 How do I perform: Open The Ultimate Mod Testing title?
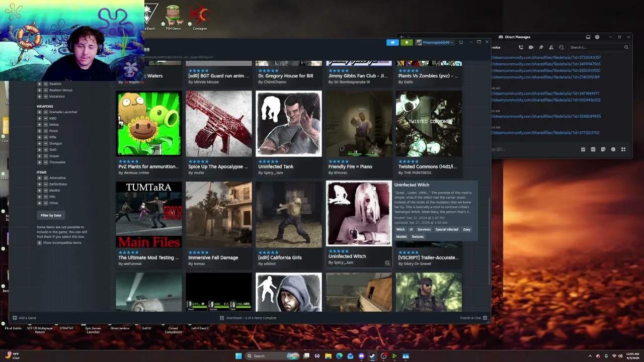149,257
